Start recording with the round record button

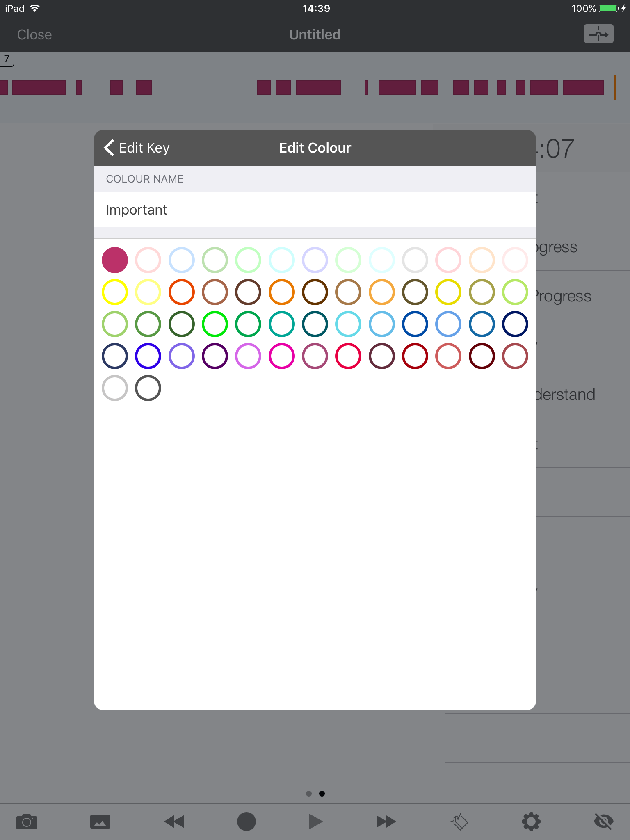pyautogui.click(x=247, y=822)
